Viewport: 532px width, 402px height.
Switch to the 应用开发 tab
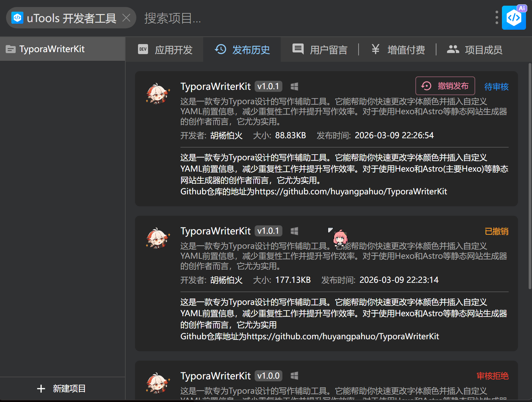tap(165, 50)
